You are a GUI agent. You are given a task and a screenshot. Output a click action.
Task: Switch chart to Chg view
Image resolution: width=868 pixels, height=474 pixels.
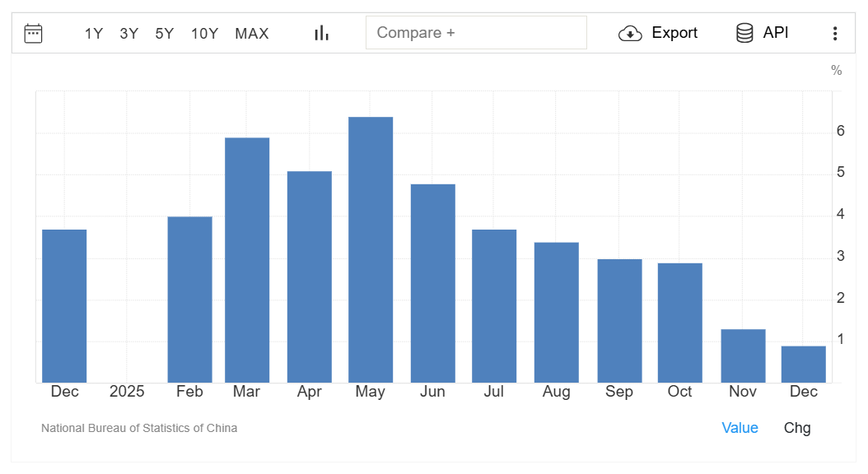pyautogui.click(x=797, y=428)
